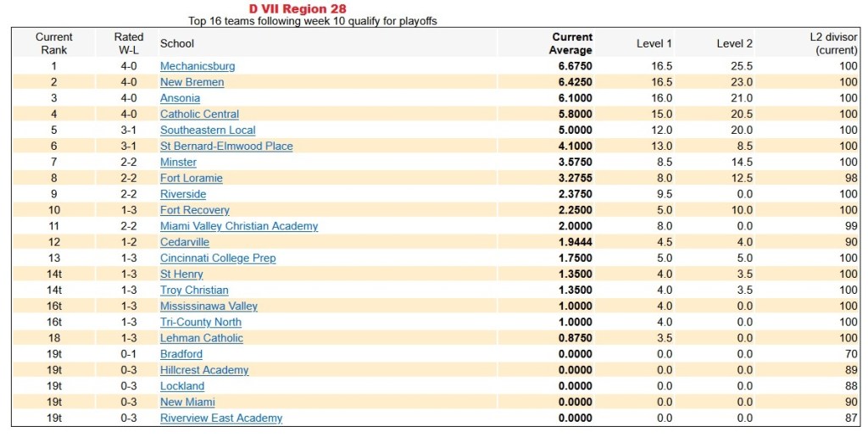Select the Cedarville school link
Image resolution: width=868 pixels, height=437 pixels.
pos(185,242)
